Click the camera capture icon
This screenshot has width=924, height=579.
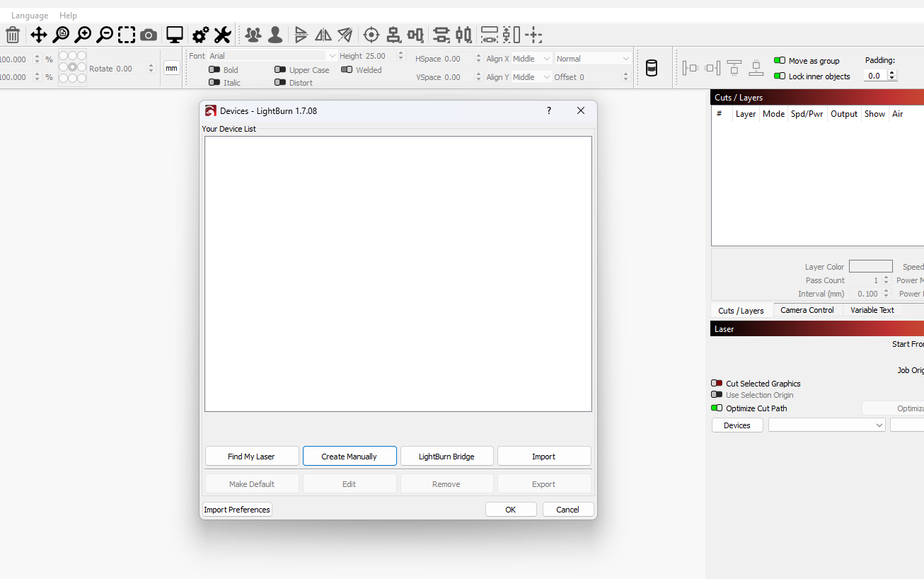149,35
